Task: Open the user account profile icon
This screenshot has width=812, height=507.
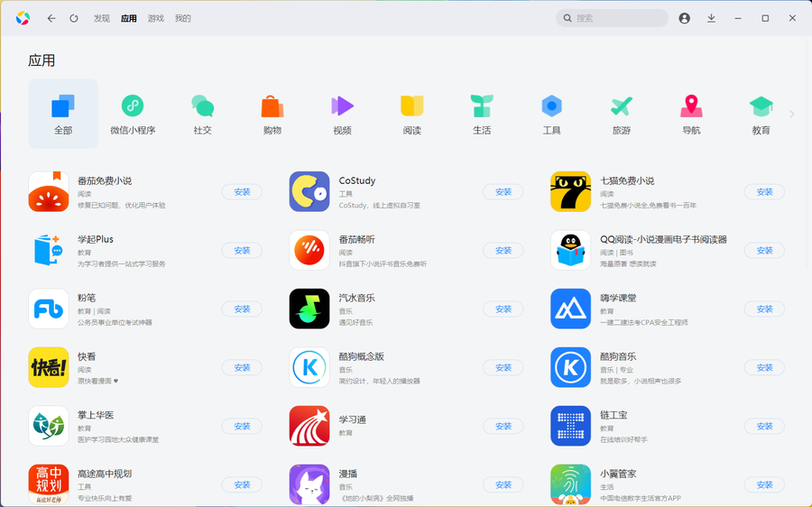Action: 685,18
